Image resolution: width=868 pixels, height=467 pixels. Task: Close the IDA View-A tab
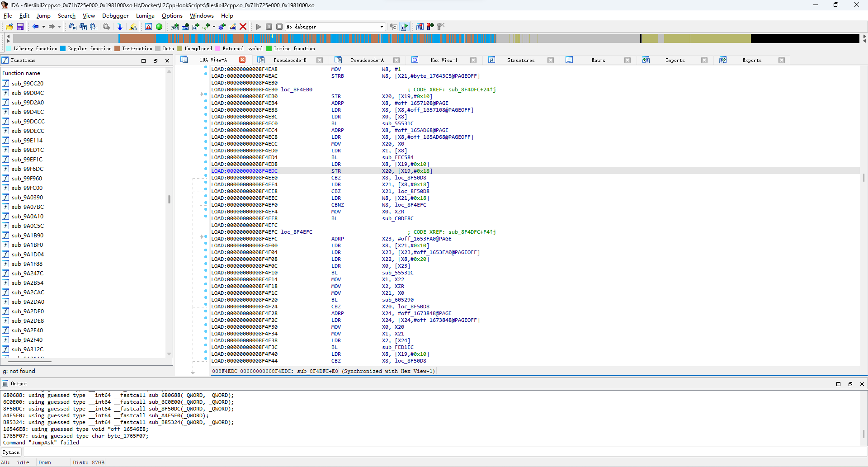pyautogui.click(x=242, y=60)
